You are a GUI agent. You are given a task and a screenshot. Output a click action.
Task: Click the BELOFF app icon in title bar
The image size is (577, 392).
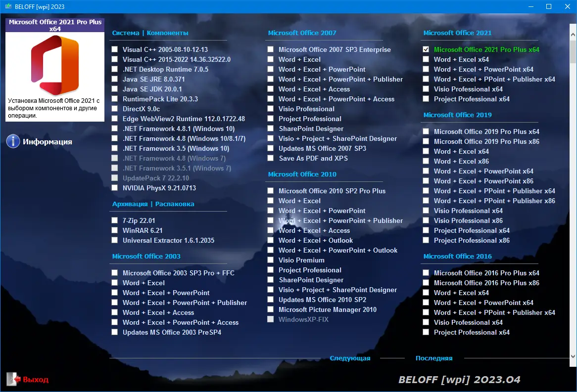(8, 6)
